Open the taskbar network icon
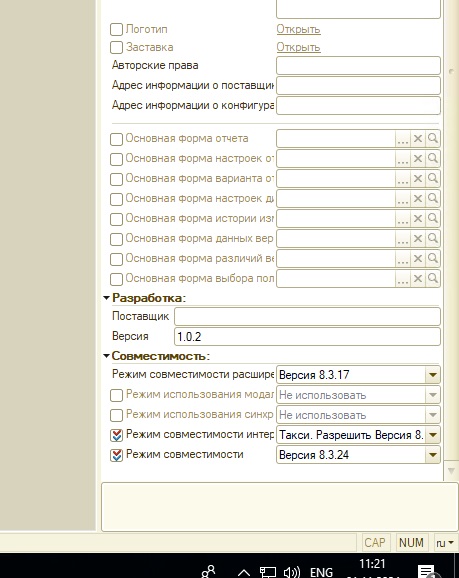This screenshot has height=578, width=459. point(268,572)
